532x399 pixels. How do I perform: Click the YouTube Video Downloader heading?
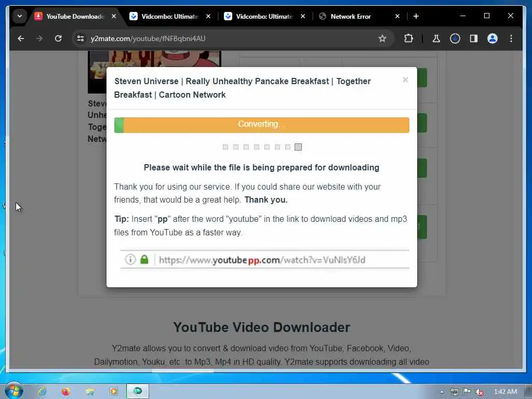click(x=262, y=327)
